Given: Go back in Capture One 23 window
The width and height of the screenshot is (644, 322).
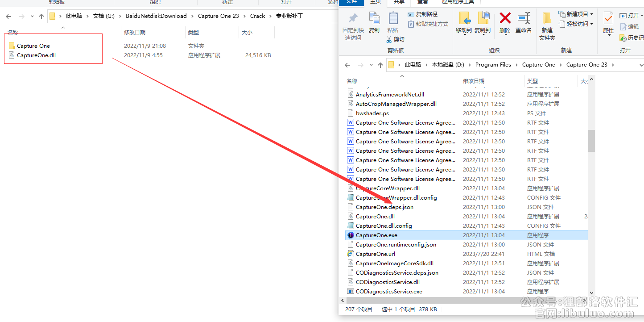Looking at the screenshot, I should click(x=347, y=65).
